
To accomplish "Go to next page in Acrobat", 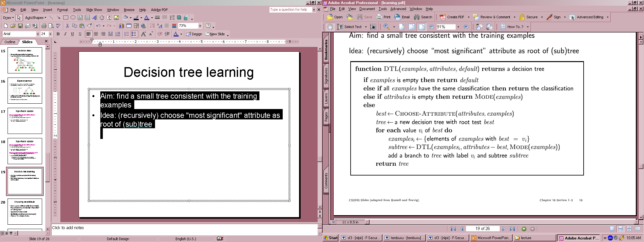I will point(504,229).
